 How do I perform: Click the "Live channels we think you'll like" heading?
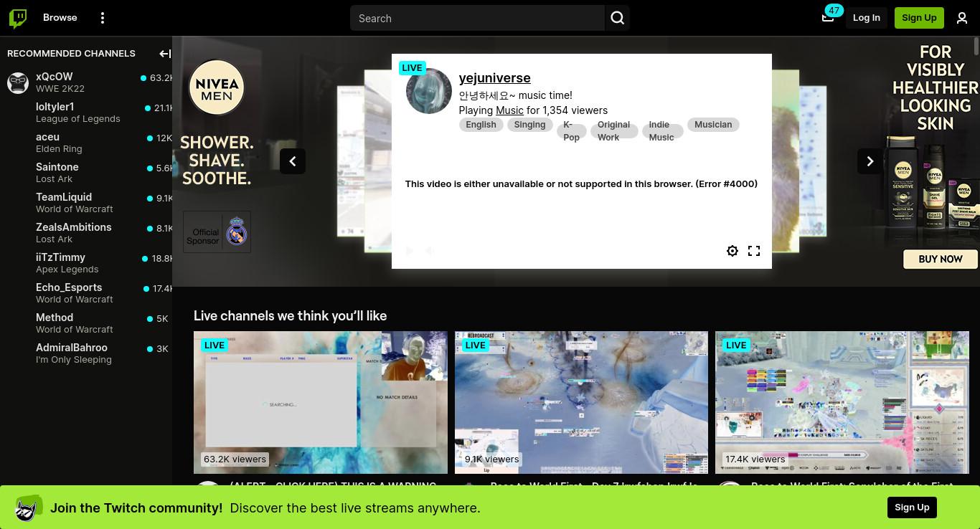point(291,316)
